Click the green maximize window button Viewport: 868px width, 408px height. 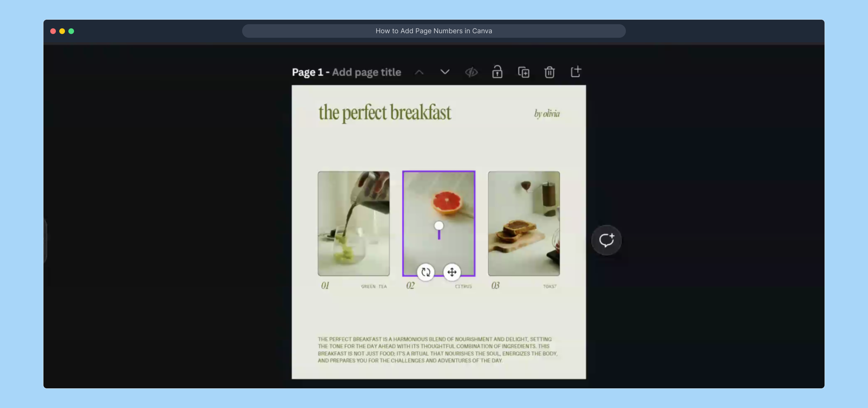[x=71, y=31]
